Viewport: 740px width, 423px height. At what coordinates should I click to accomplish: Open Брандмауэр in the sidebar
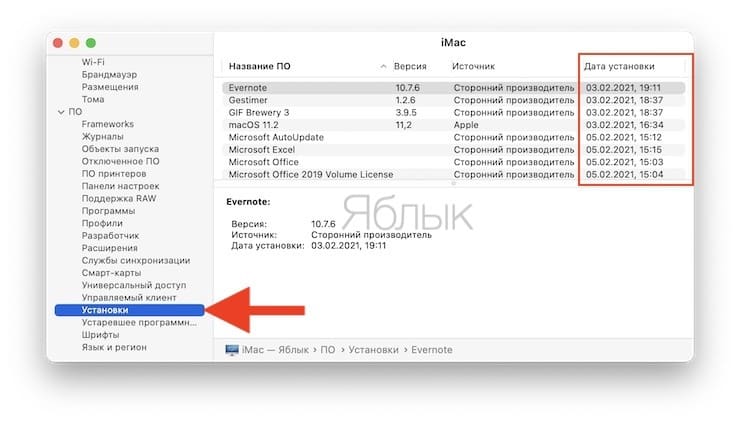(109, 75)
